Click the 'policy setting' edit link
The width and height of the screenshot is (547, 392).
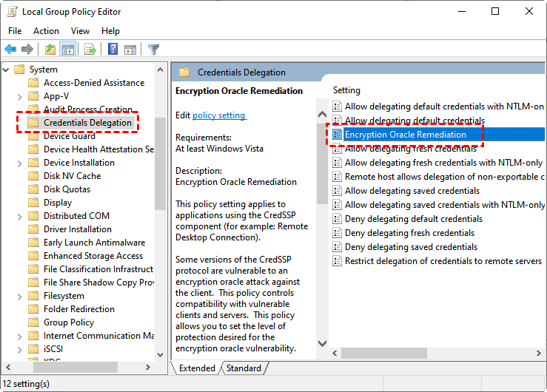pyautogui.click(x=219, y=115)
